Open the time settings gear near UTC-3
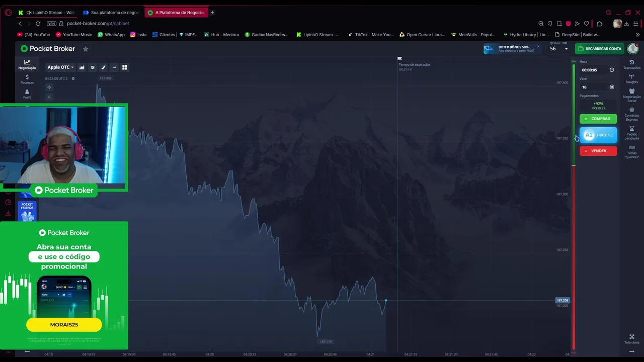644x362 pixels. coord(73,78)
